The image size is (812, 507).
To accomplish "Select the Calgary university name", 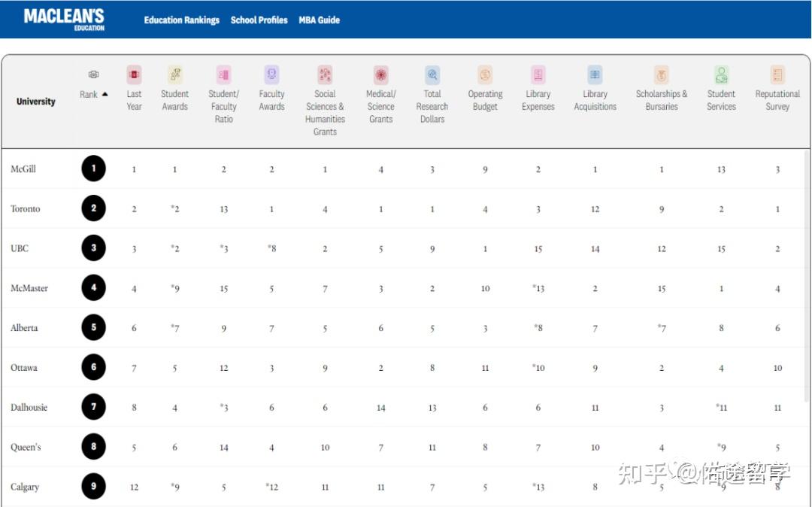I will point(24,487).
